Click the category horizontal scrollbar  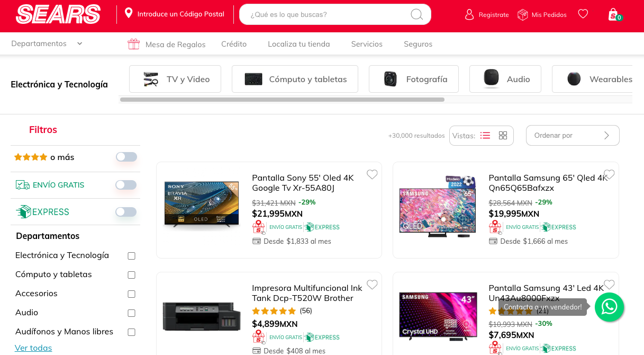(x=282, y=100)
